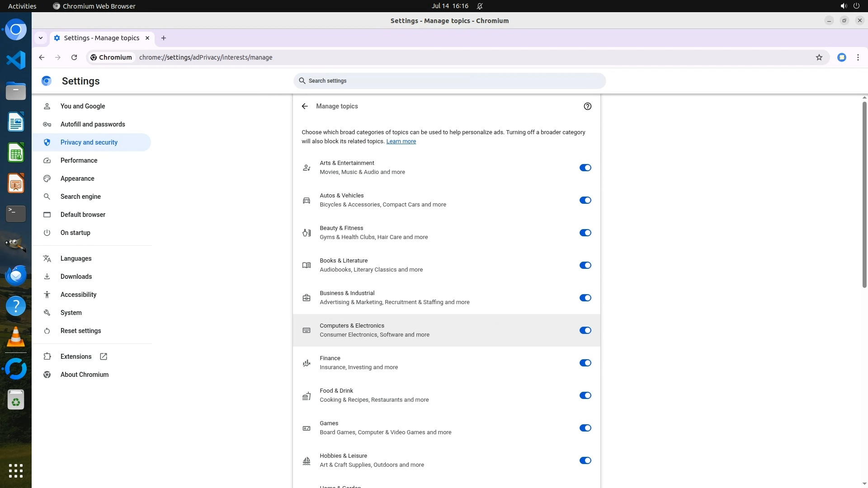868x488 pixels.
Task: Turn off the Arts & Entertainment toggle
Action: pyautogui.click(x=585, y=168)
